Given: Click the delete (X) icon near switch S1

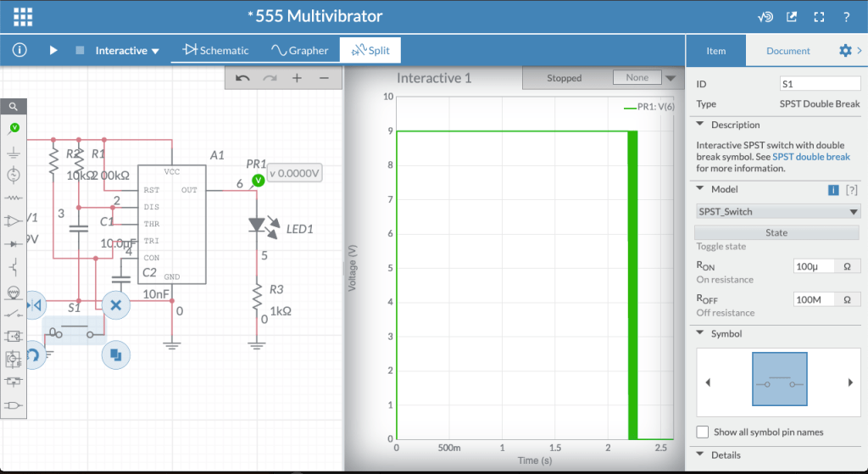Looking at the screenshot, I should [x=116, y=304].
